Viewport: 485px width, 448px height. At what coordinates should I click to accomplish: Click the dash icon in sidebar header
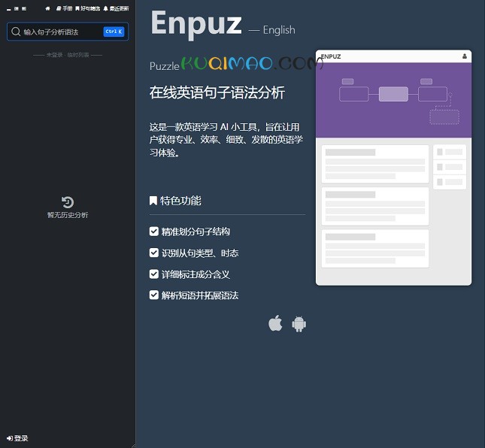9,9
